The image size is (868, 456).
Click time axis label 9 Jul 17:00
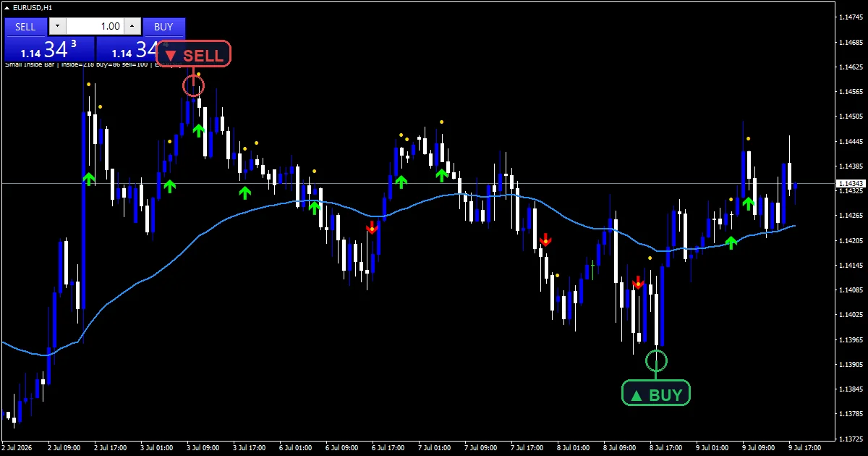coord(806,447)
